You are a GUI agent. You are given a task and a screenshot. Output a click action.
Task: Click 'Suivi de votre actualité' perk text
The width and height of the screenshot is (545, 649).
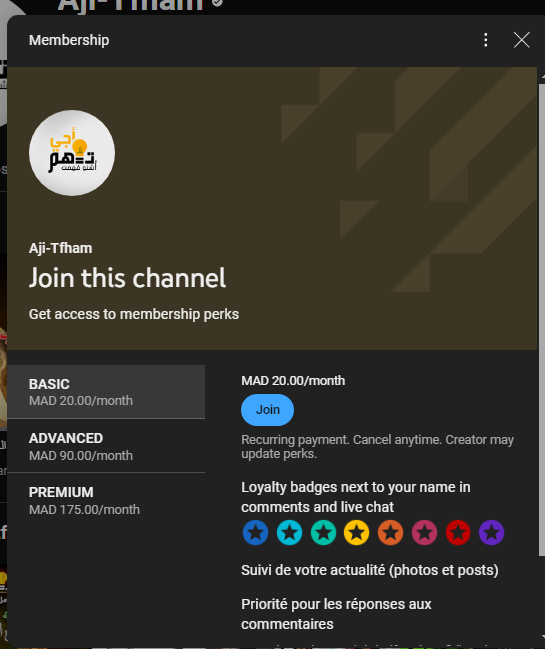click(x=370, y=570)
